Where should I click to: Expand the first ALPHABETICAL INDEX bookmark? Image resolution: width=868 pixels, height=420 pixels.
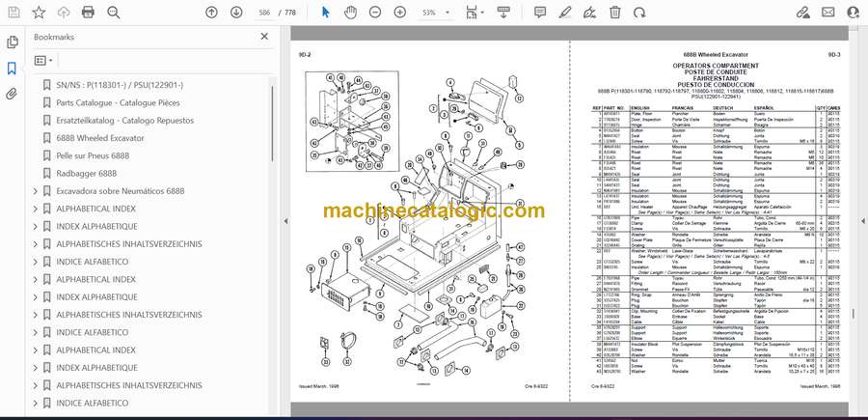[36, 209]
